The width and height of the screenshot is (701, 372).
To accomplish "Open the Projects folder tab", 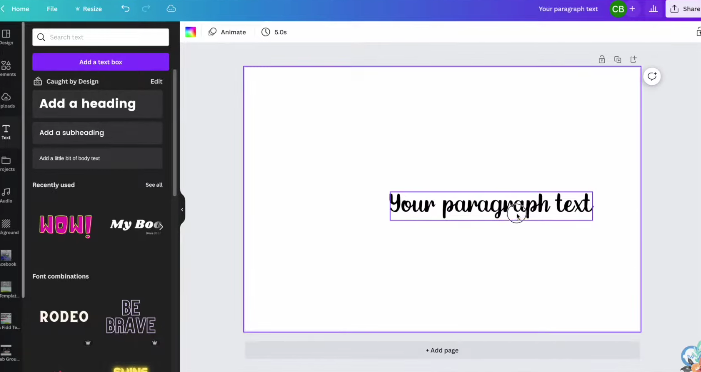I will click(x=6, y=164).
